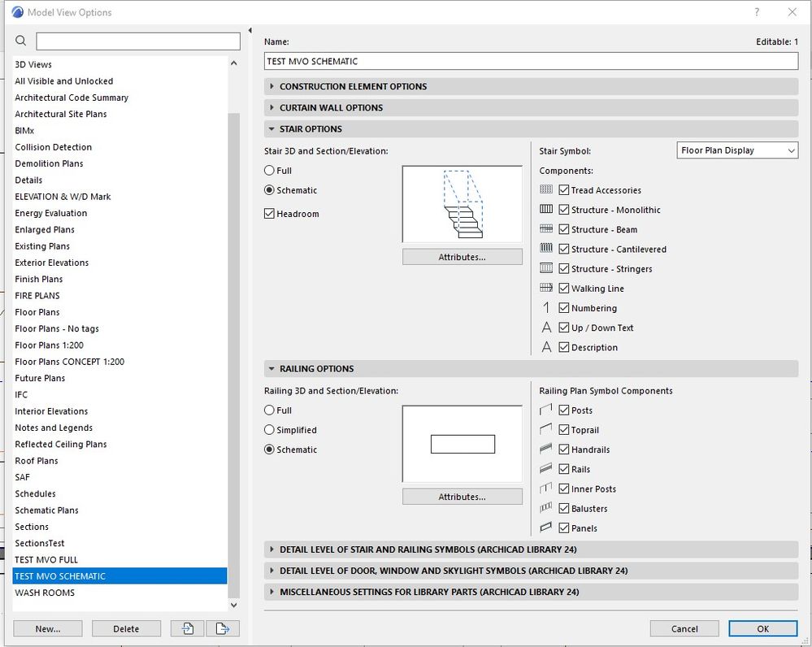Click the Delete button
The image size is (812, 647).
pos(126,628)
